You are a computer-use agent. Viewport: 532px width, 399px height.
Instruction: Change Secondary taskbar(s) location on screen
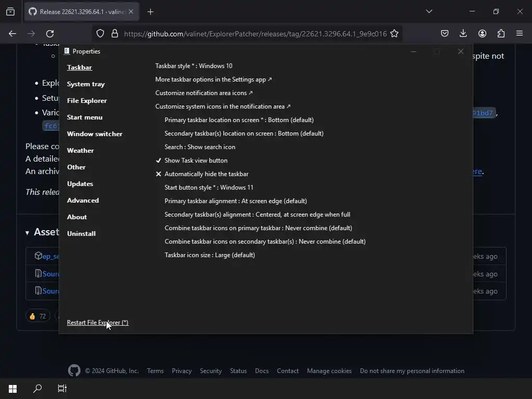(244, 134)
